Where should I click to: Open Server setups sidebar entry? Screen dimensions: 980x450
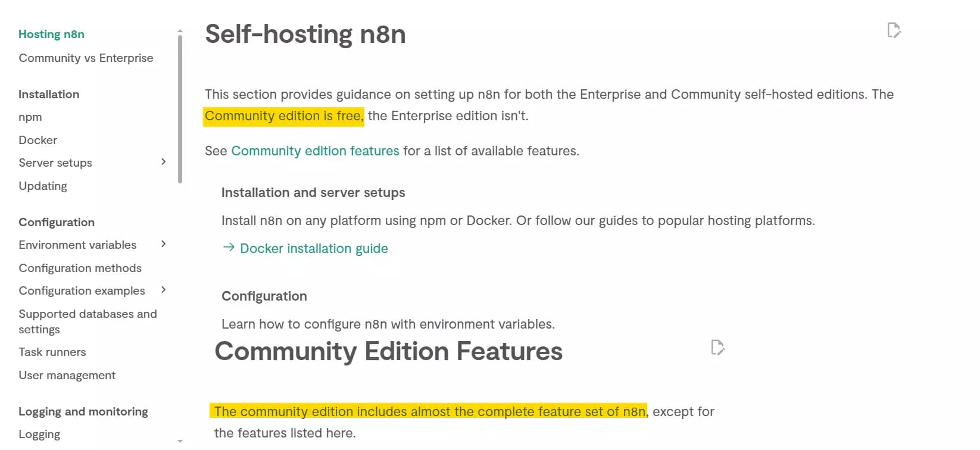(55, 162)
